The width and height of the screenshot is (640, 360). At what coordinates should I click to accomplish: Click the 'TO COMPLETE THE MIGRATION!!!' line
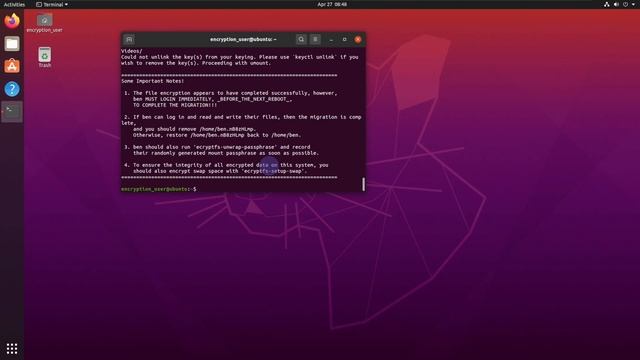tap(175, 105)
